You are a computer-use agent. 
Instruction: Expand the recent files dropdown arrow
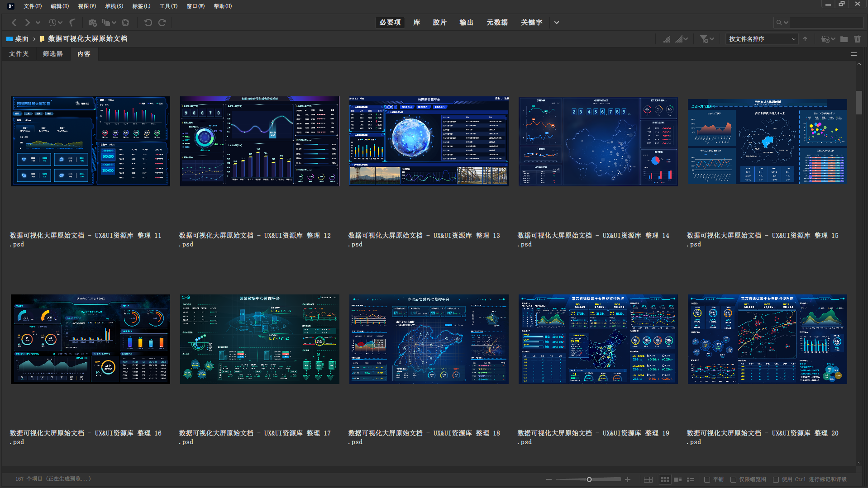pos(60,23)
